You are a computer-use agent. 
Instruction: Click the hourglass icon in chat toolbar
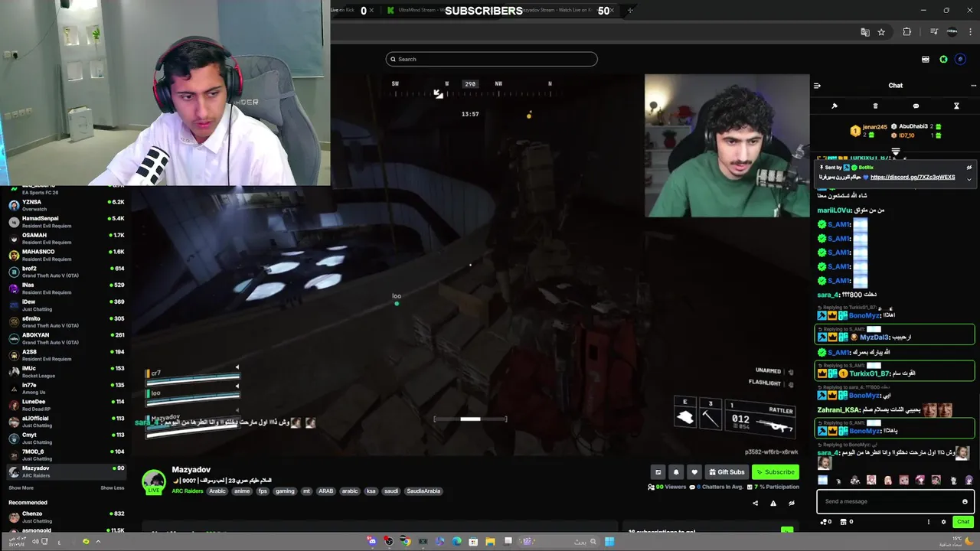pos(956,106)
